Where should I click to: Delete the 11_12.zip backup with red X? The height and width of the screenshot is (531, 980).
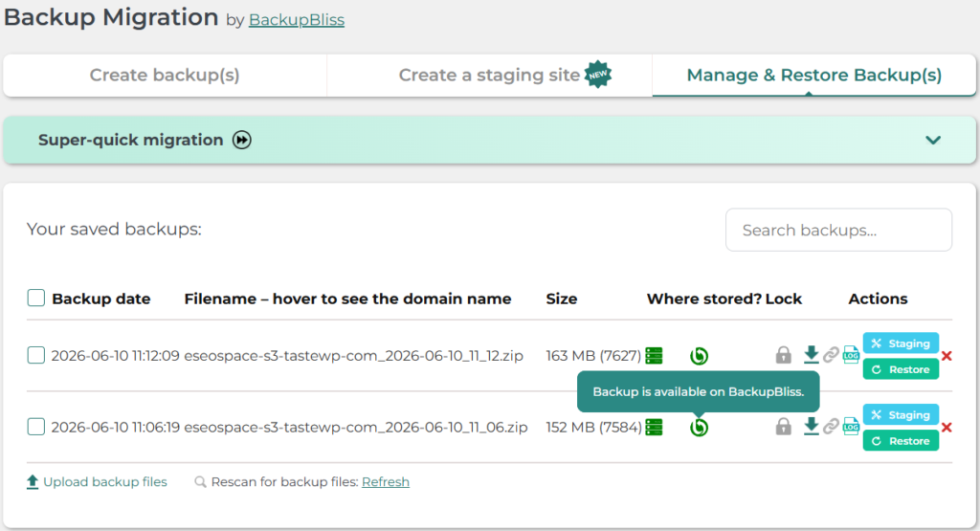pyautogui.click(x=947, y=356)
